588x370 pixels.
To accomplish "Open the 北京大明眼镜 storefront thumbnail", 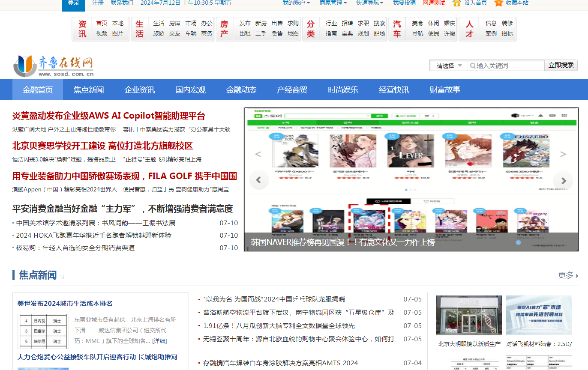I will (x=469, y=316).
